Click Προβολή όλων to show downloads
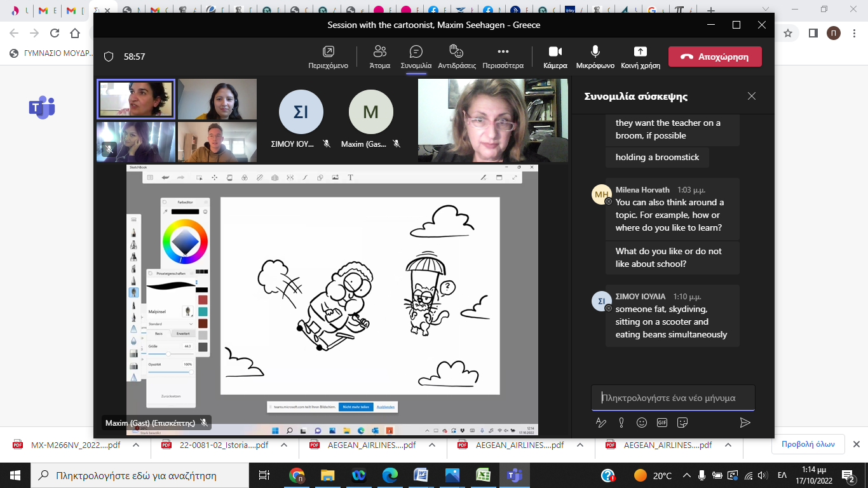868x488 pixels. coord(808,445)
